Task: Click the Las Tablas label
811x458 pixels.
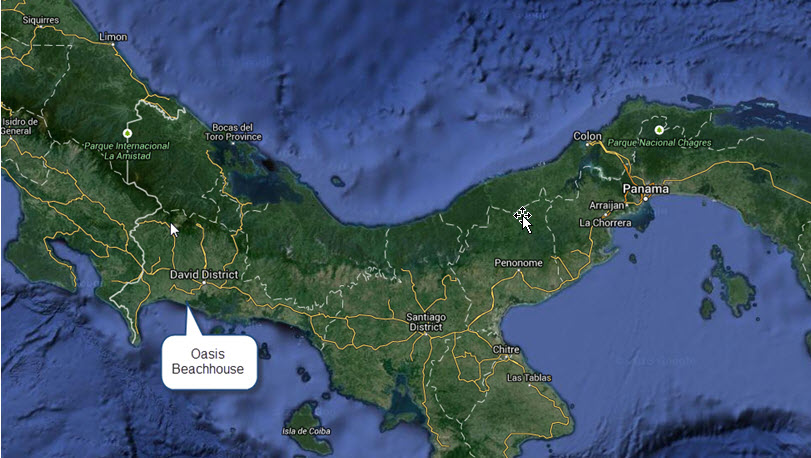Action: tap(528, 378)
